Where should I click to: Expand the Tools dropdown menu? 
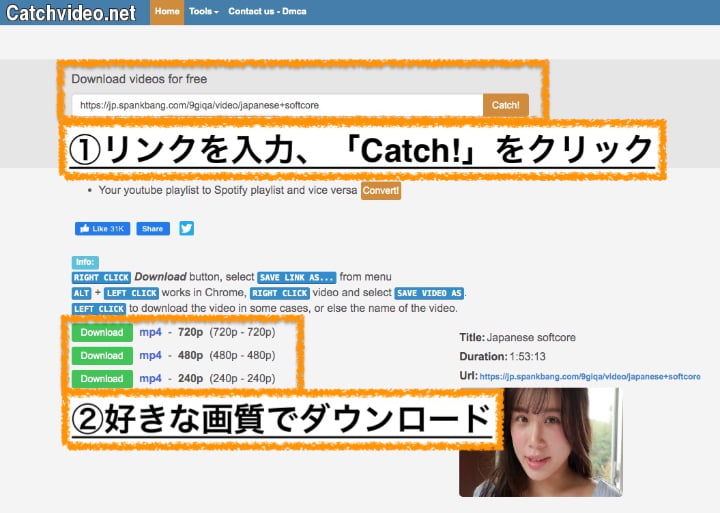tap(202, 12)
